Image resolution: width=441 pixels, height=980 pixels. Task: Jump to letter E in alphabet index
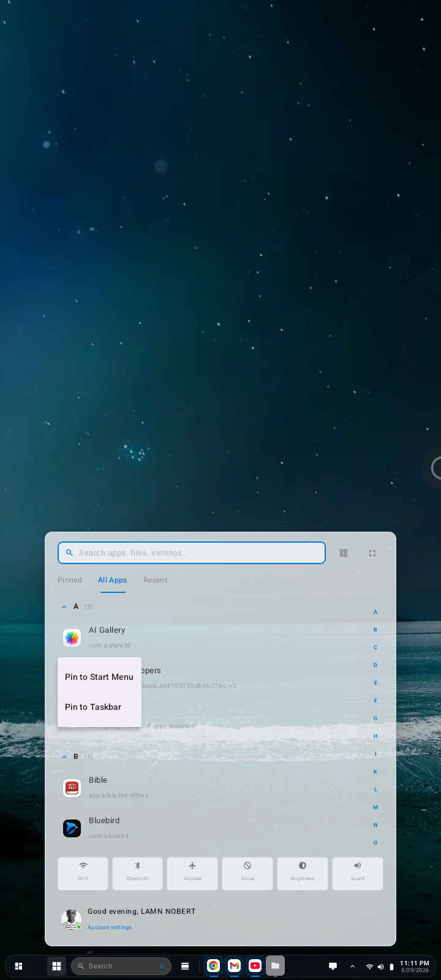[x=375, y=683]
